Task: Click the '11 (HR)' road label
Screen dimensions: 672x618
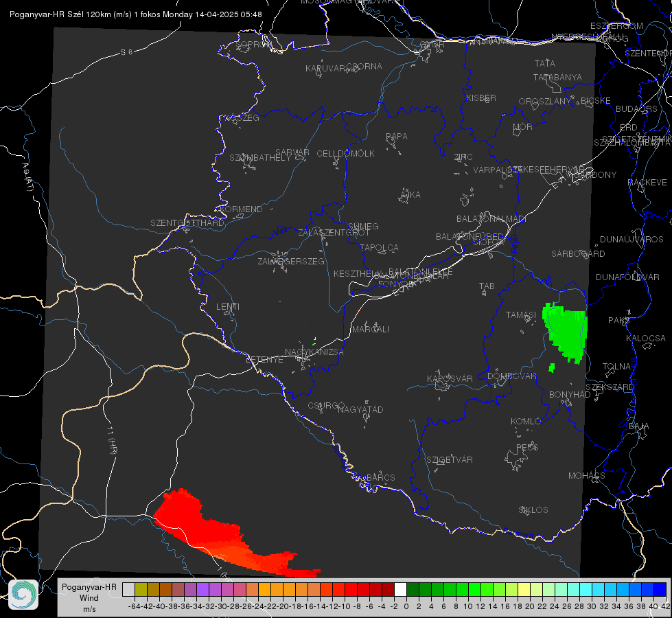Action: [112, 440]
